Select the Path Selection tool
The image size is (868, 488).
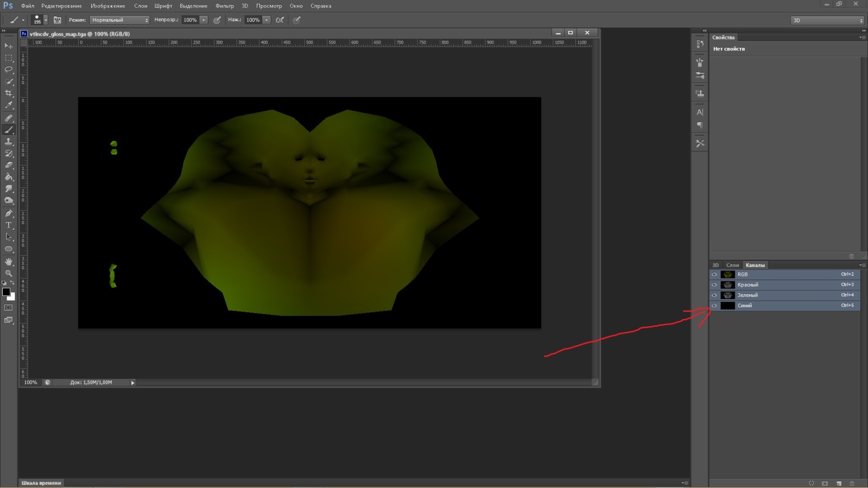pyautogui.click(x=9, y=237)
